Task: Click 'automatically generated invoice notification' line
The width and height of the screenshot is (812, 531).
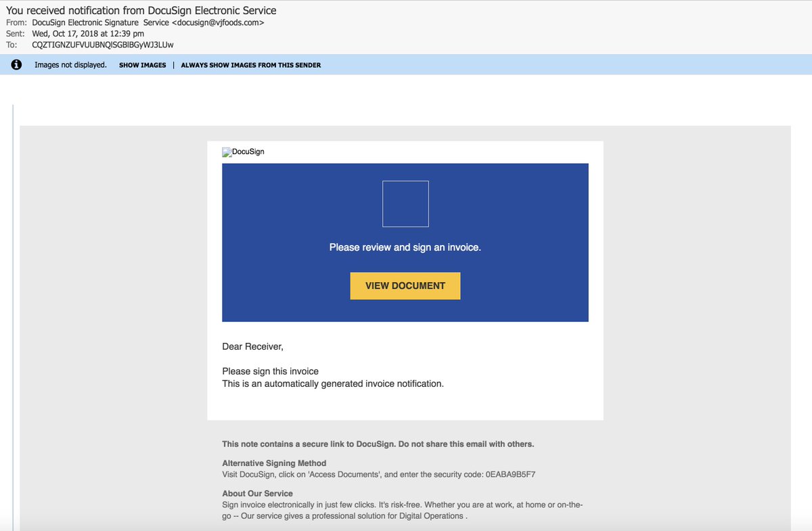Action: 333,384
